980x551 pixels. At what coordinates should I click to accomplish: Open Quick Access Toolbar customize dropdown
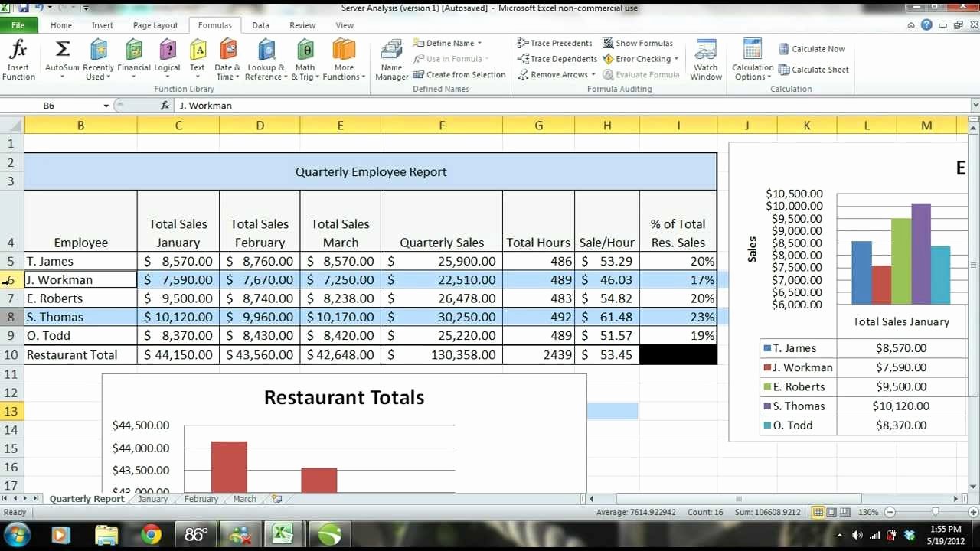coord(86,8)
